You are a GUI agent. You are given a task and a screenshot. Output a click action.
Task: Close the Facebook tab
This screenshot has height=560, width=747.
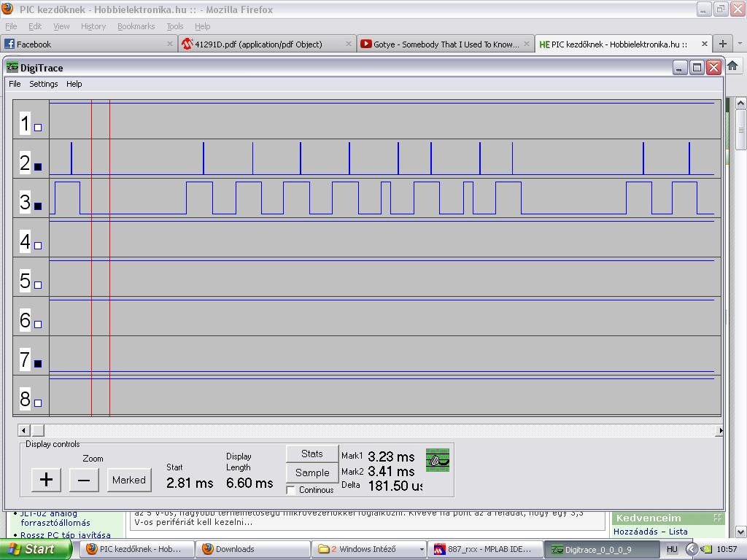click(169, 44)
